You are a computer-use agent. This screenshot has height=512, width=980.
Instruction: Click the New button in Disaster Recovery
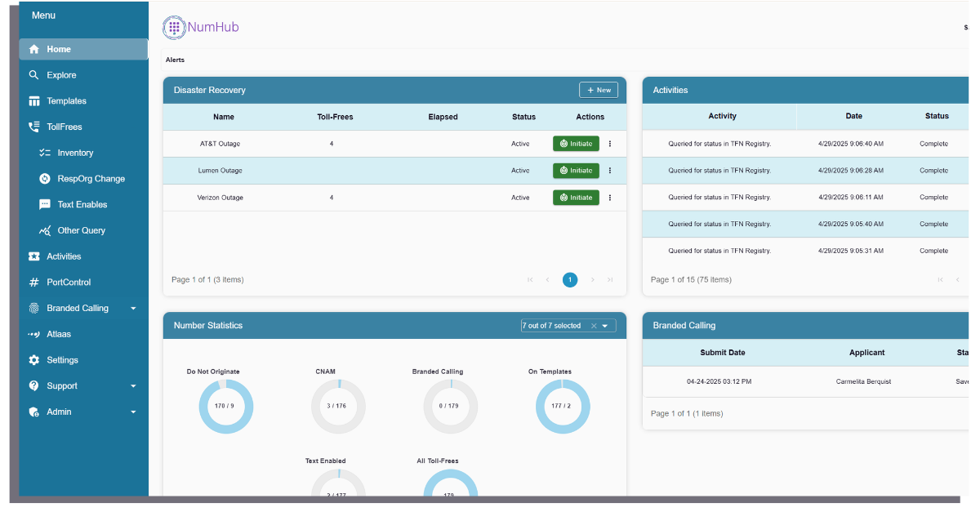click(x=599, y=90)
